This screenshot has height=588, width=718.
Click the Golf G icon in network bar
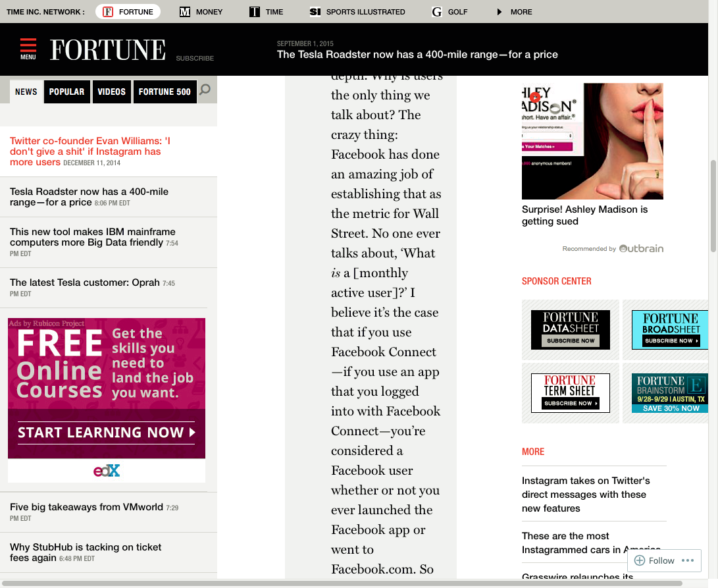(437, 12)
